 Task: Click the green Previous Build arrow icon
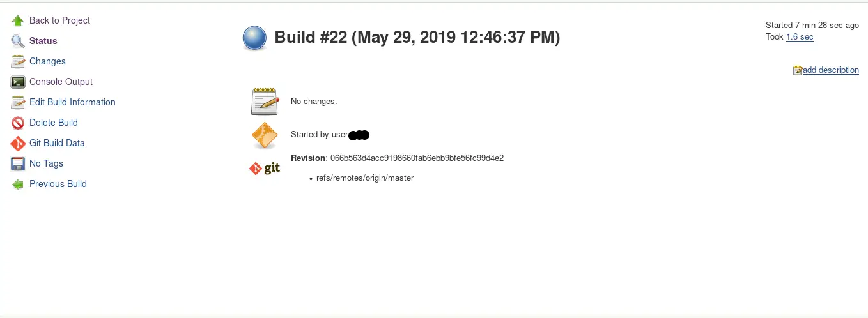(x=18, y=184)
